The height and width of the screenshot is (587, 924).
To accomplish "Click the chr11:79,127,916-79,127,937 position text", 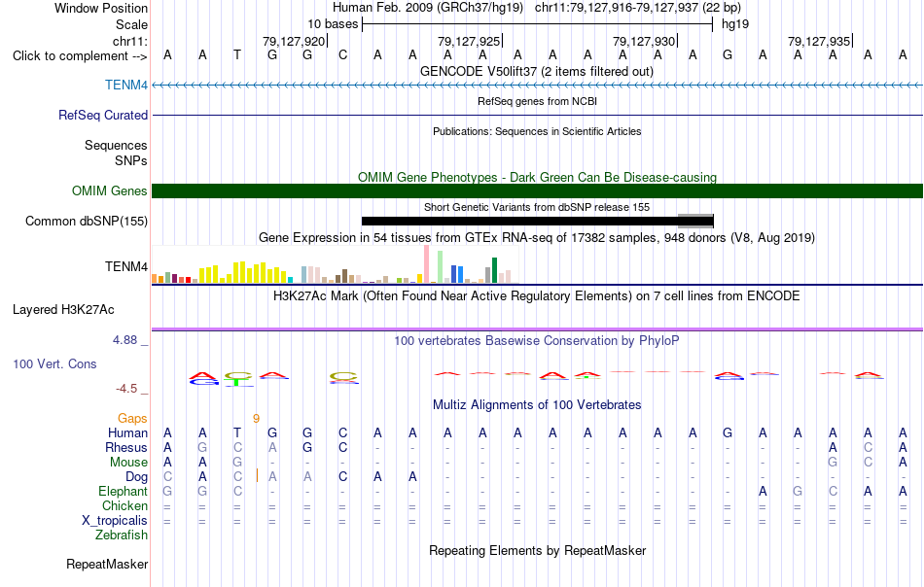I will point(617,8).
